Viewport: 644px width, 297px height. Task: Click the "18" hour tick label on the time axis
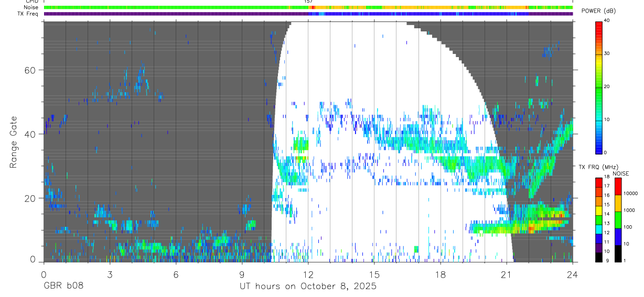click(440, 274)
